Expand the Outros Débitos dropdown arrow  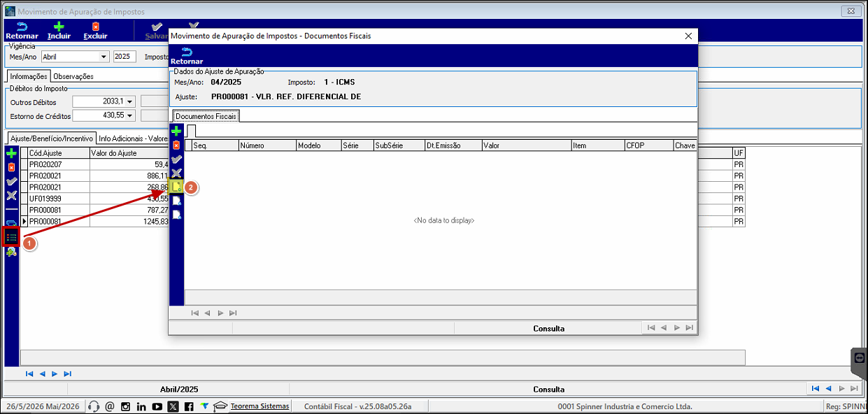tap(129, 102)
